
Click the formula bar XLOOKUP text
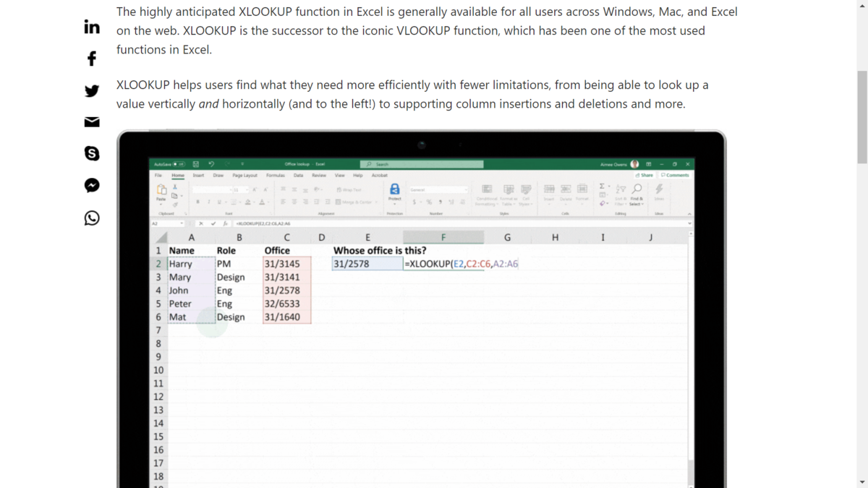(x=263, y=223)
